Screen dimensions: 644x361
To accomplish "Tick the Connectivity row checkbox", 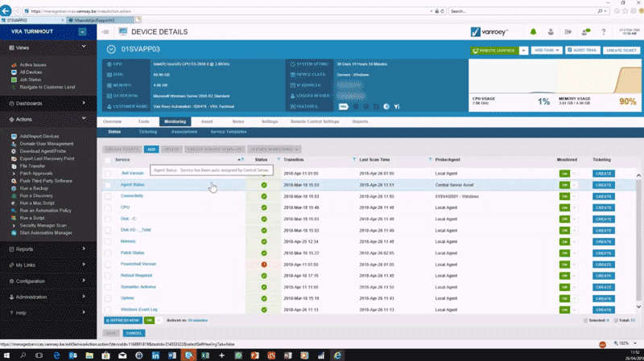I will [x=108, y=196].
